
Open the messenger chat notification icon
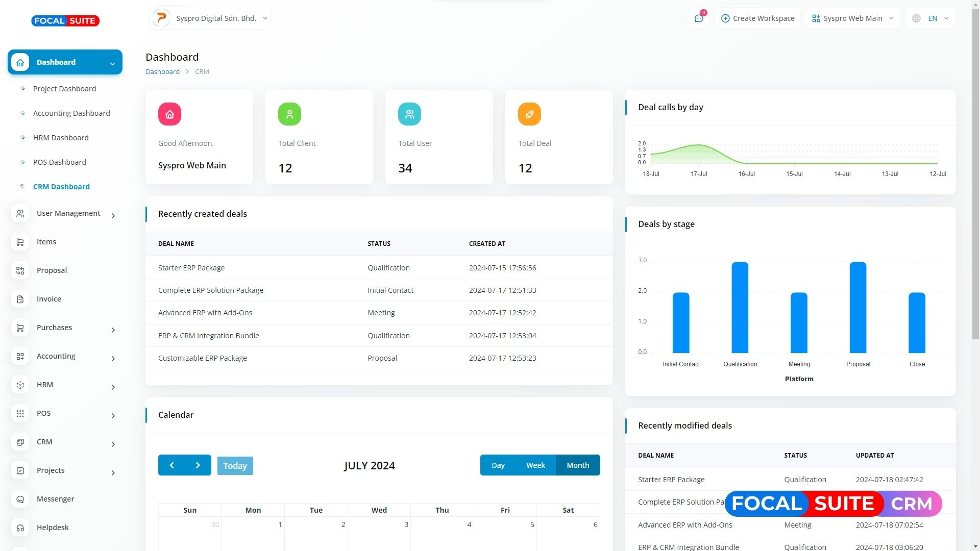[x=698, y=18]
